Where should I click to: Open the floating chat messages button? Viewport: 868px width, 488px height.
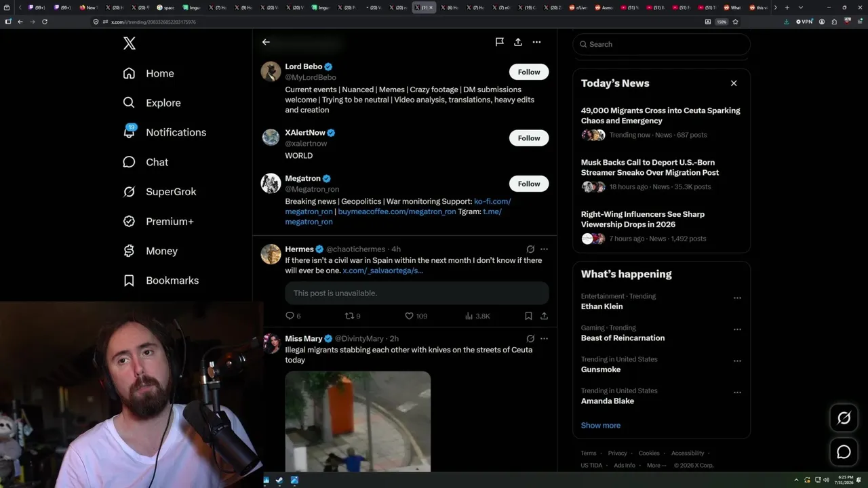(x=844, y=452)
